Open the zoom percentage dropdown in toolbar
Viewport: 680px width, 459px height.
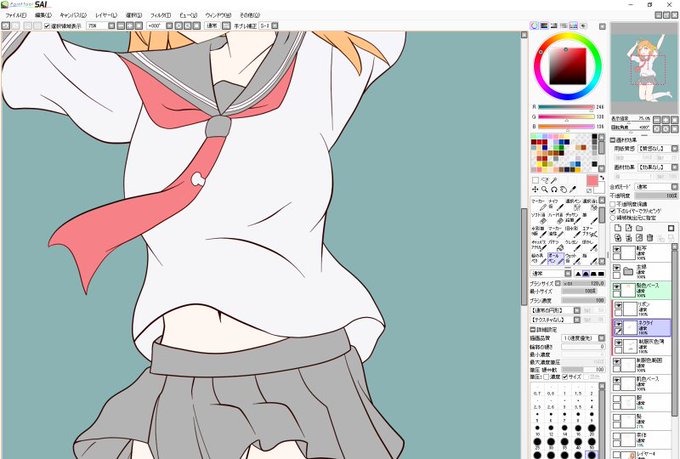coord(111,26)
